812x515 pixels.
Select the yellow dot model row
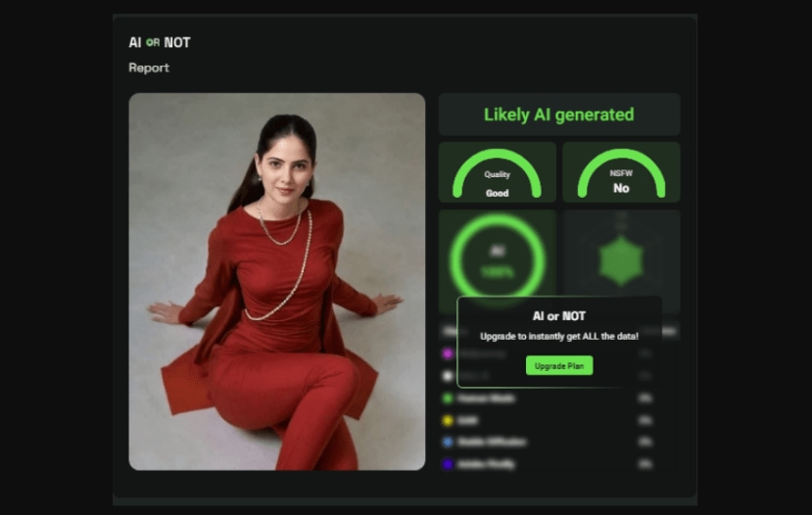[549, 420]
